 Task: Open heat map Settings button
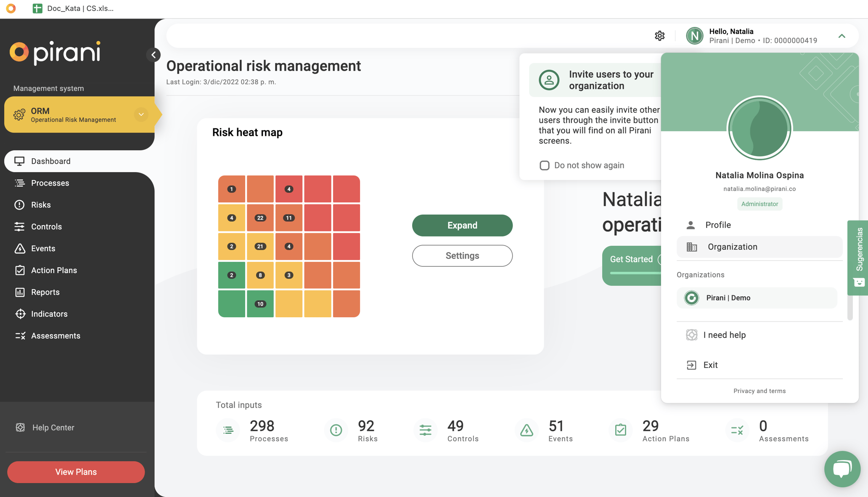(462, 256)
